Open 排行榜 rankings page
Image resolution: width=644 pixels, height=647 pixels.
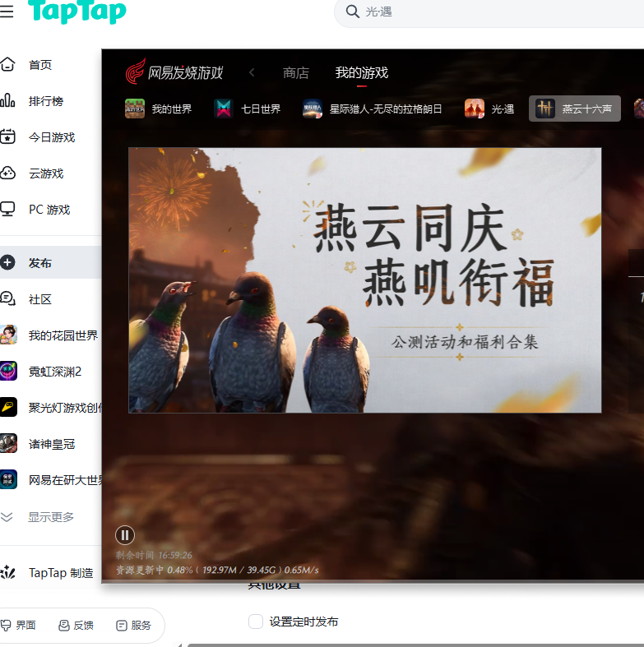click(46, 101)
